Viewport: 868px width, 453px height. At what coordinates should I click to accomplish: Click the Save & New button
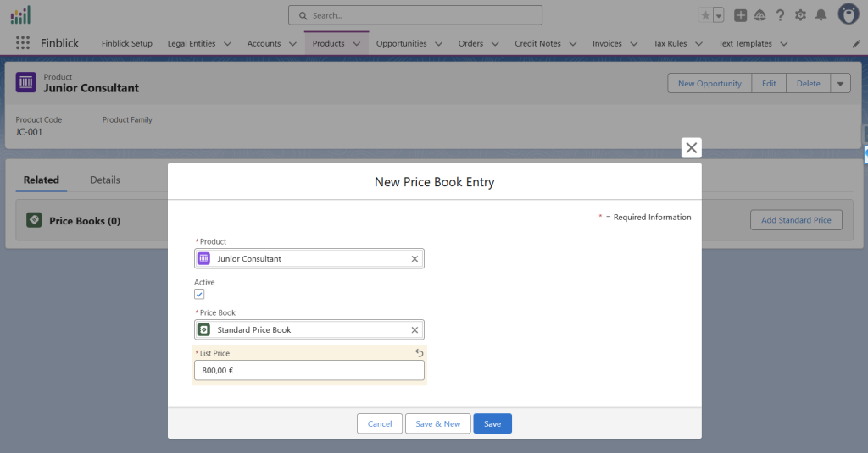pos(437,423)
